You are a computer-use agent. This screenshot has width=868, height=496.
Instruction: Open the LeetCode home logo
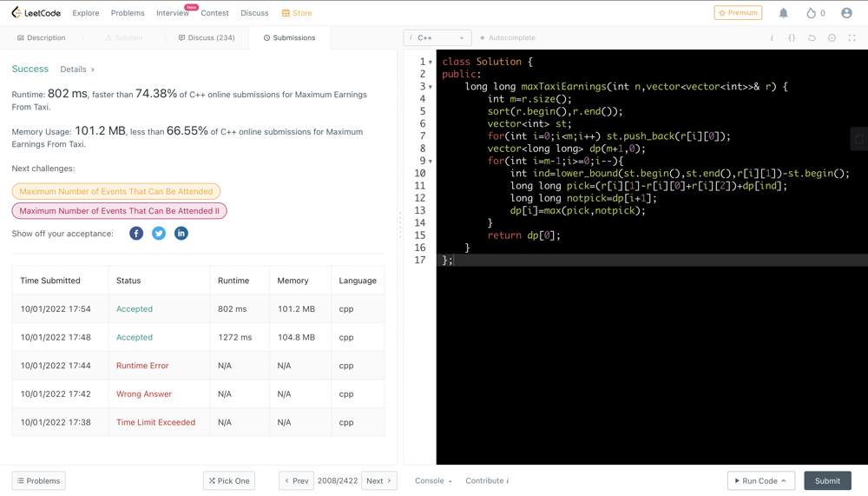point(36,13)
